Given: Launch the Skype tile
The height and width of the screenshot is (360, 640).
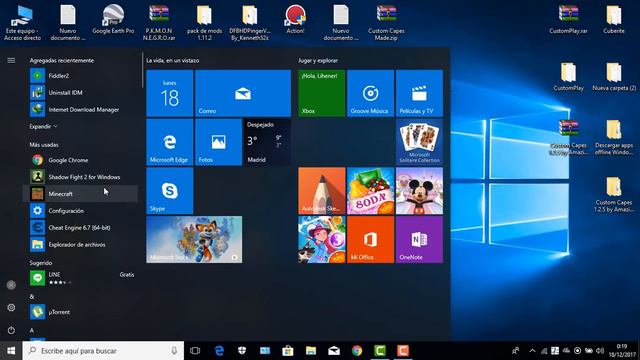Looking at the screenshot, I should pyautogui.click(x=169, y=191).
